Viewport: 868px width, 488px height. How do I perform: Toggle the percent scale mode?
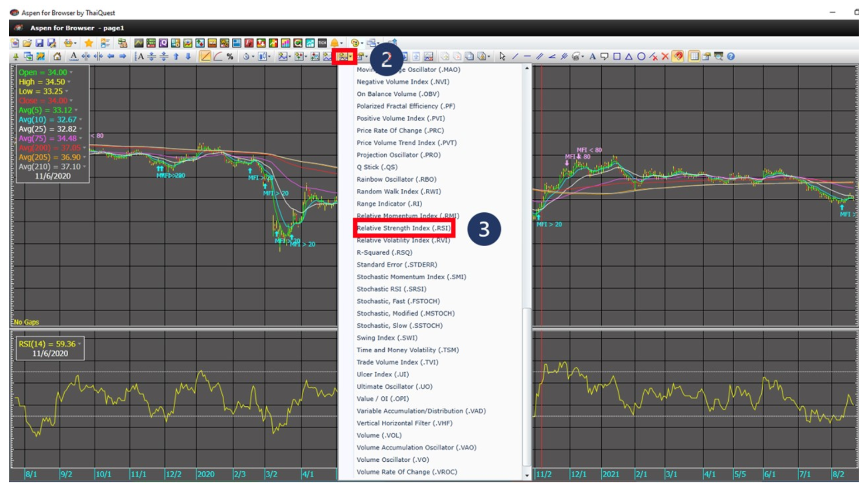(x=229, y=56)
